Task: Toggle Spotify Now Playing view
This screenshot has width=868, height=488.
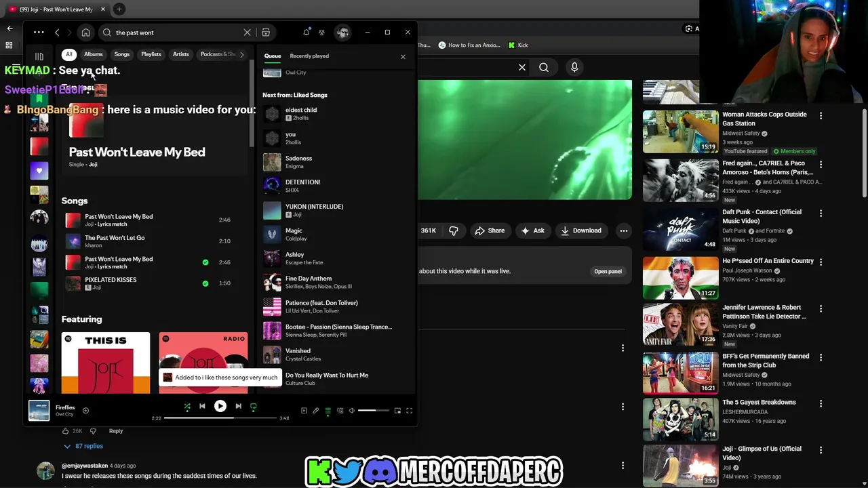Action: click(304, 411)
